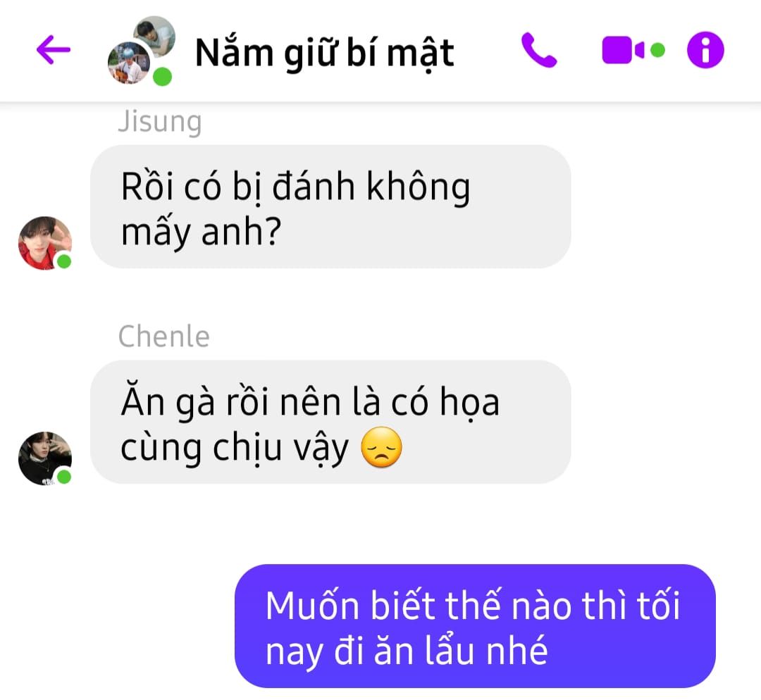Image resolution: width=761 pixels, height=700 pixels.
Task: Open the group avatar photo
Action: [141, 51]
